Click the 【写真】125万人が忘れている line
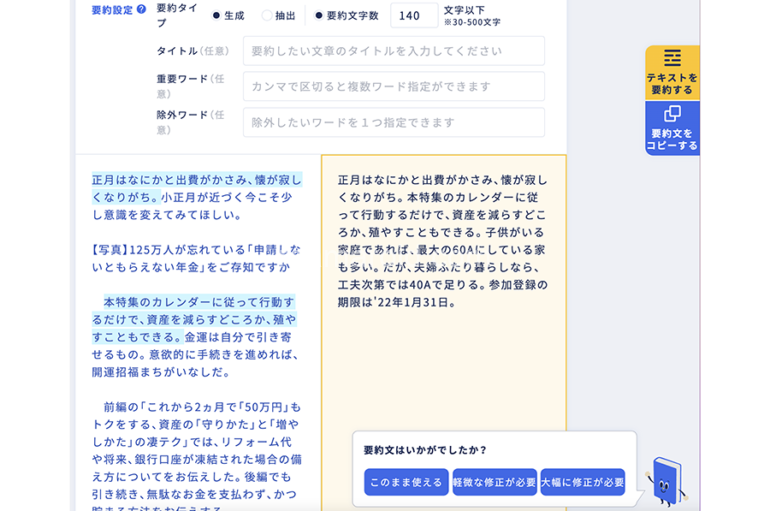This screenshot has width=770, height=511. pos(195,259)
